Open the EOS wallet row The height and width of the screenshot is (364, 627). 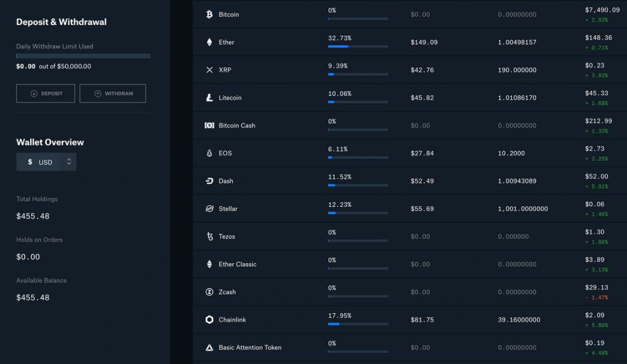coord(410,153)
